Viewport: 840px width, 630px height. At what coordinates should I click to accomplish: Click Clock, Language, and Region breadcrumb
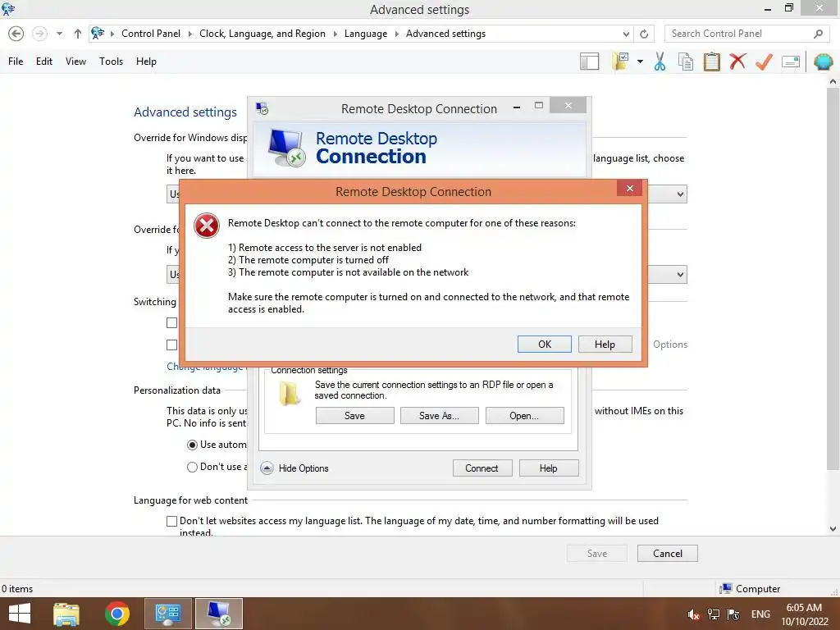coord(262,34)
